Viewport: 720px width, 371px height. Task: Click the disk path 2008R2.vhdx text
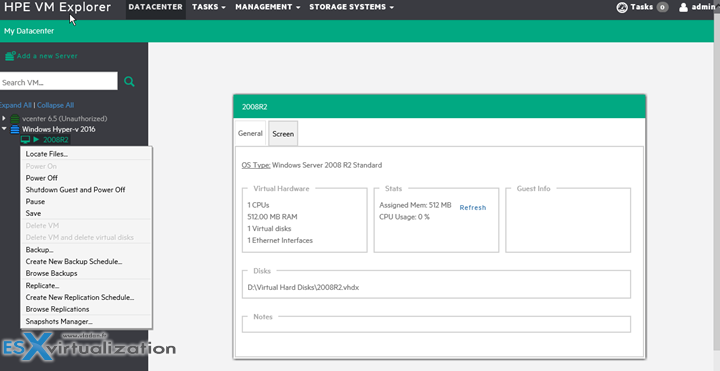[303, 287]
